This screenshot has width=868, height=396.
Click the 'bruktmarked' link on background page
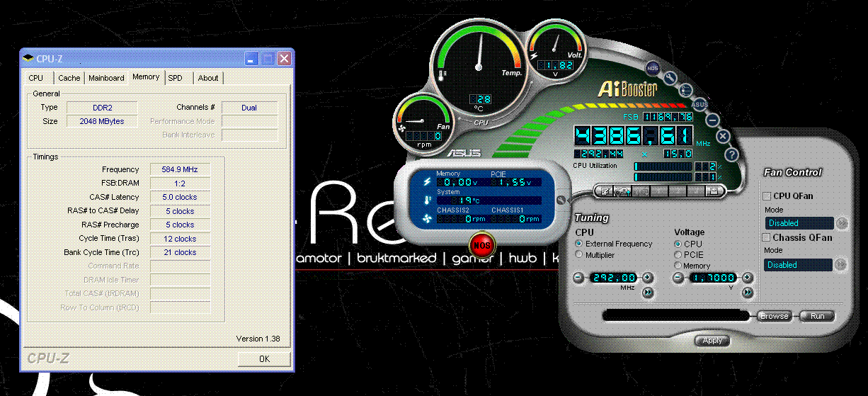pos(396,258)
